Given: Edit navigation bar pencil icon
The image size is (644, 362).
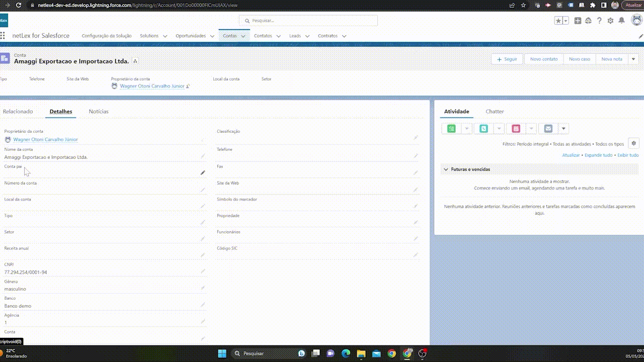Looking at the screenshot, I should (641, 36).
